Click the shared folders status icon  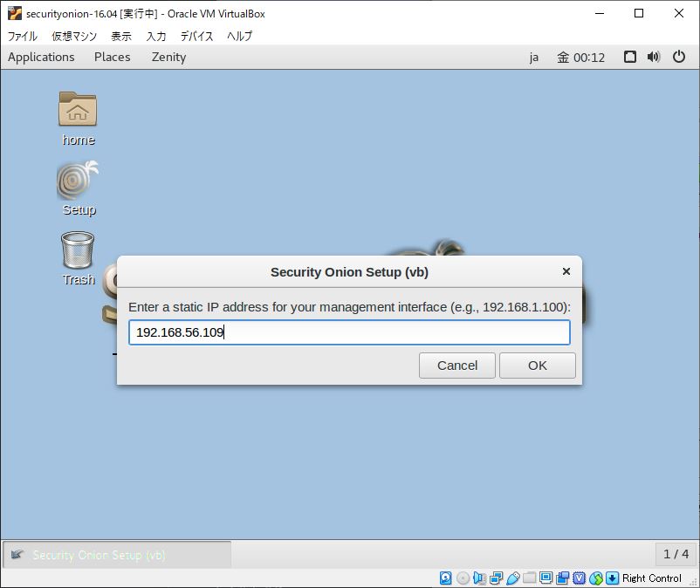click(x=530, y=578)
